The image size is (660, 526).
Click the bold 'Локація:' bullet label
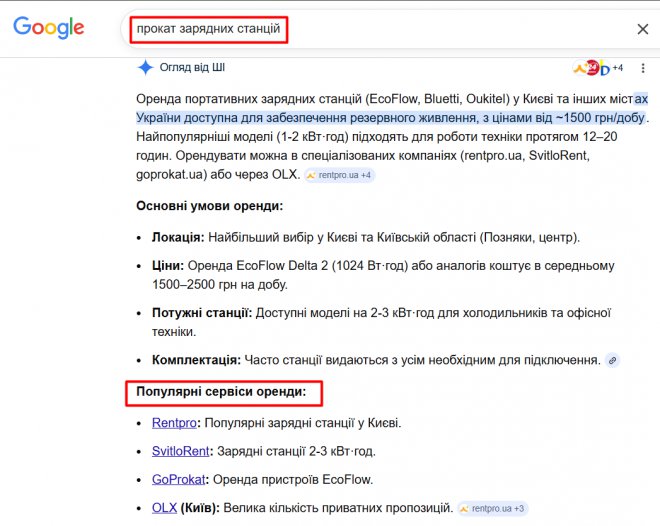click(x=177, y=237)
